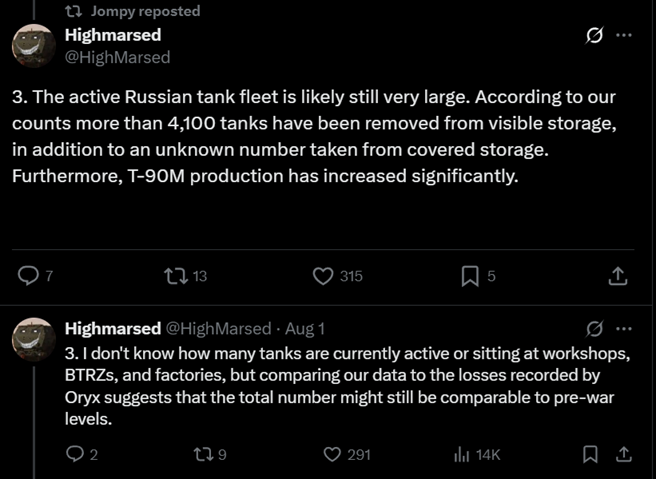The width and height of the screenshot is (656, 479).
Task: Repost the Aug 1 tweet
Action: tap(202, 455)
